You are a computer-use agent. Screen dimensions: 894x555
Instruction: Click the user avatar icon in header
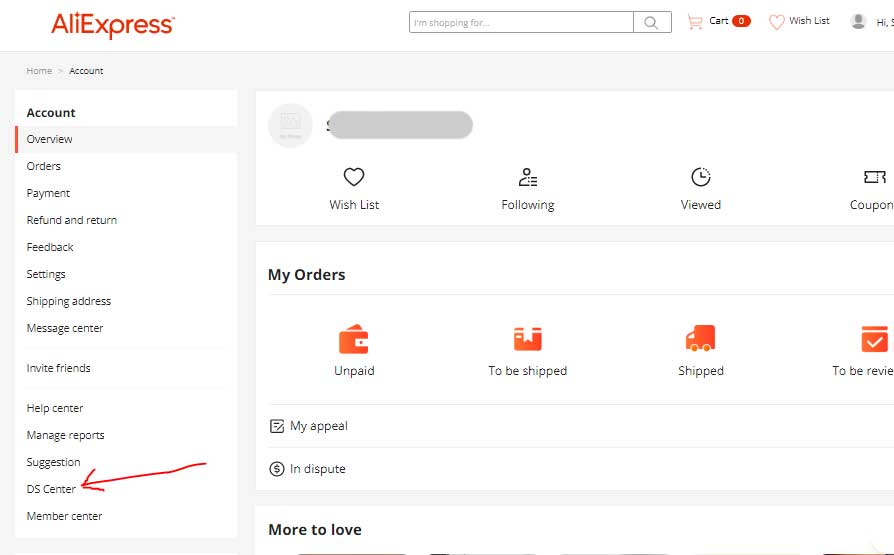point(858,22)
